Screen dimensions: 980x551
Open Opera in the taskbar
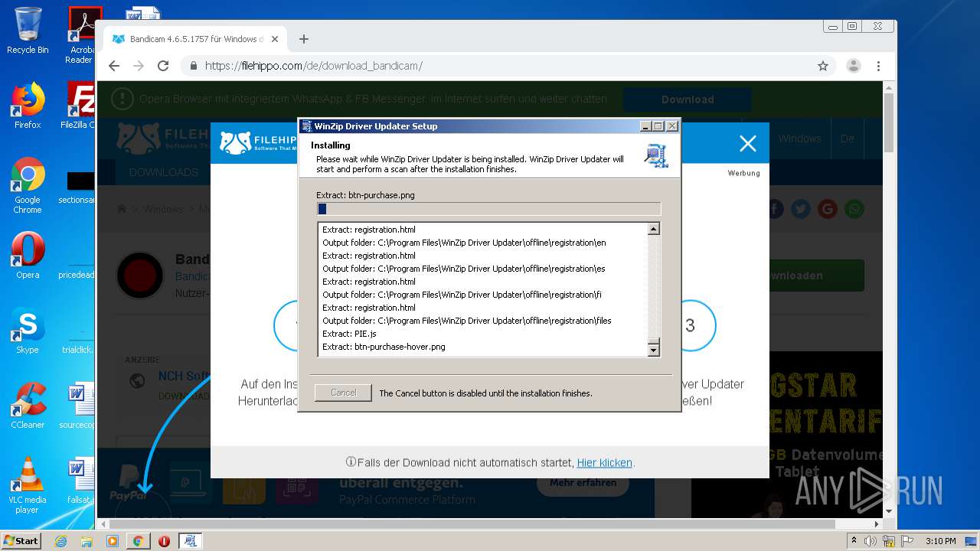(x=164, y=541)
